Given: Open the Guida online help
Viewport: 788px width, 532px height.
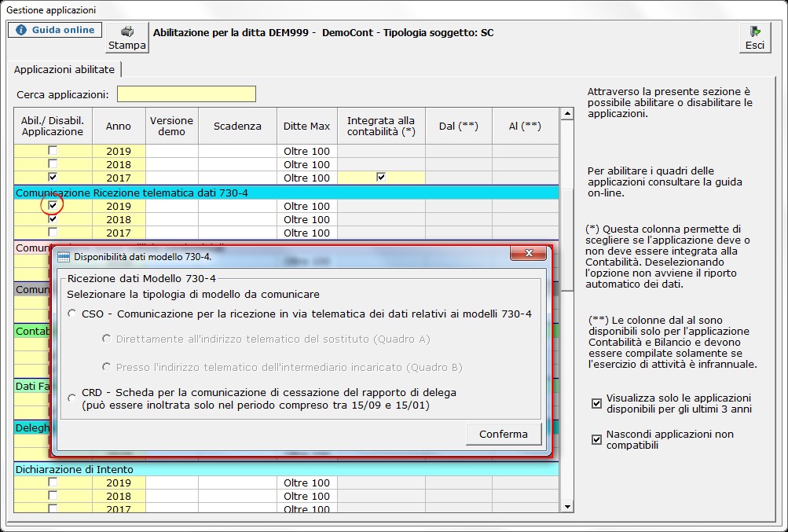Looking at the screenshot, I should 55,30.
